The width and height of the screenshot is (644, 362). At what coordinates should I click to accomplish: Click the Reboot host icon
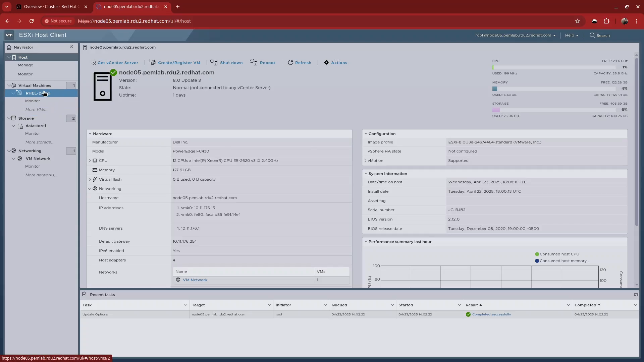click(255, 62)
